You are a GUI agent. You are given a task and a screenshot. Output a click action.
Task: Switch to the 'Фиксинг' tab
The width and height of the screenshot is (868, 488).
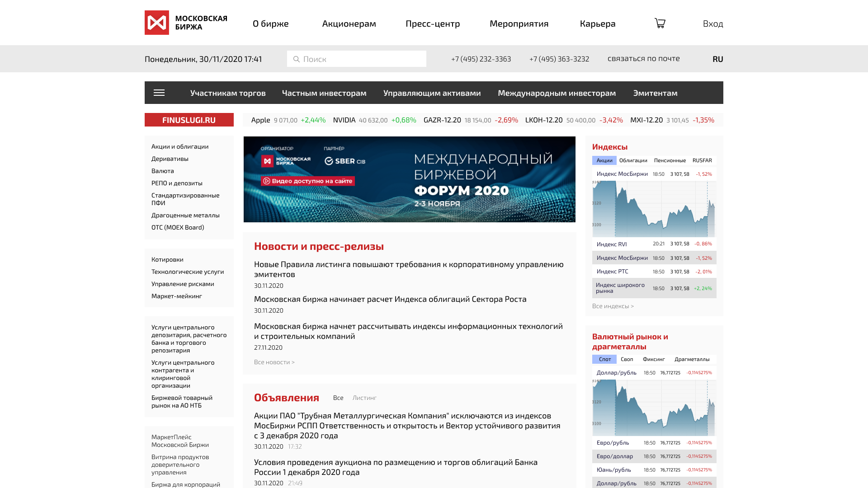(x=654, y=359)
